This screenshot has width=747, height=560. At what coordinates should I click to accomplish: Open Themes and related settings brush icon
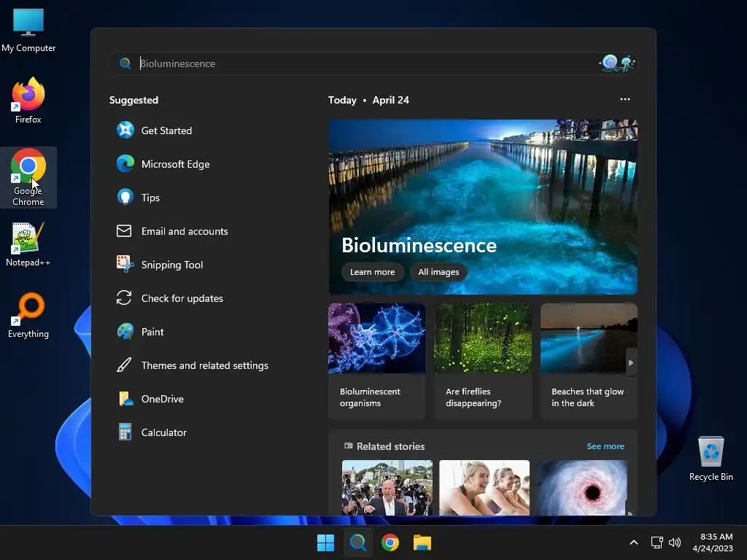pyautogui.click(x=124, y=365)
